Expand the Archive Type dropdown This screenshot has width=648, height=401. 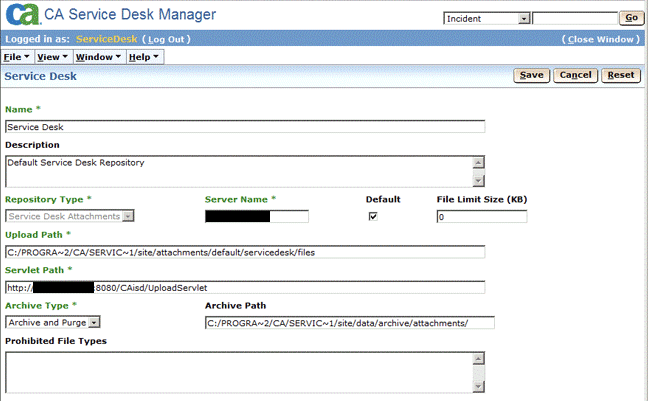[53, 322]
